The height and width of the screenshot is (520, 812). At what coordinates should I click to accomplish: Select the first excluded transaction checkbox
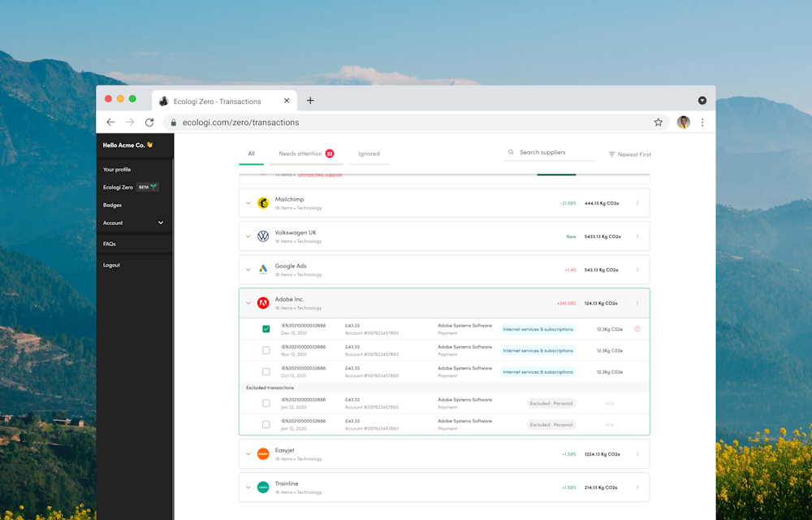pyautogui.click(x=266, y=403)
